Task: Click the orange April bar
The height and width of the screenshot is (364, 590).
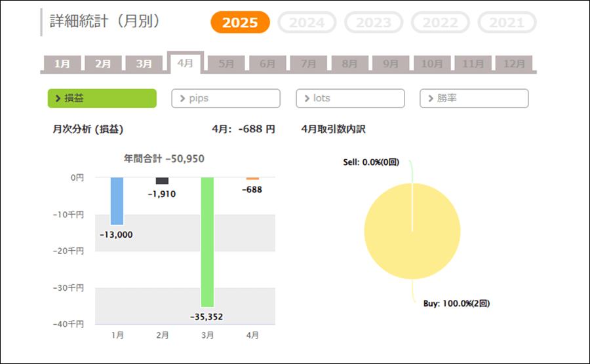Action: pos(252,179)
